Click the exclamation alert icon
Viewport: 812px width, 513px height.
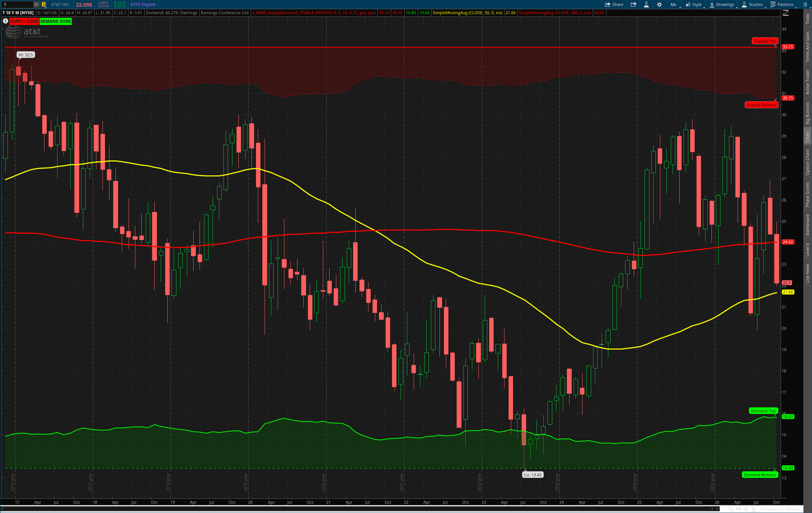point(6,21)
